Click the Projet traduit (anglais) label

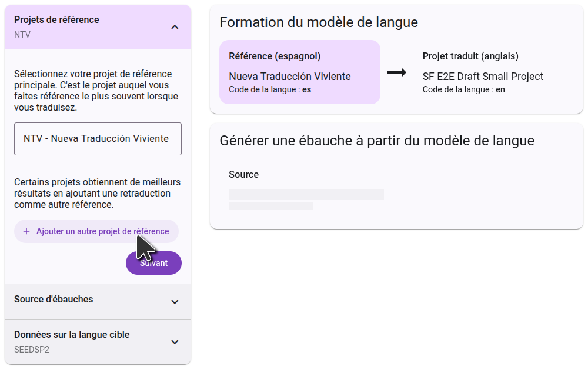point(470,56)
